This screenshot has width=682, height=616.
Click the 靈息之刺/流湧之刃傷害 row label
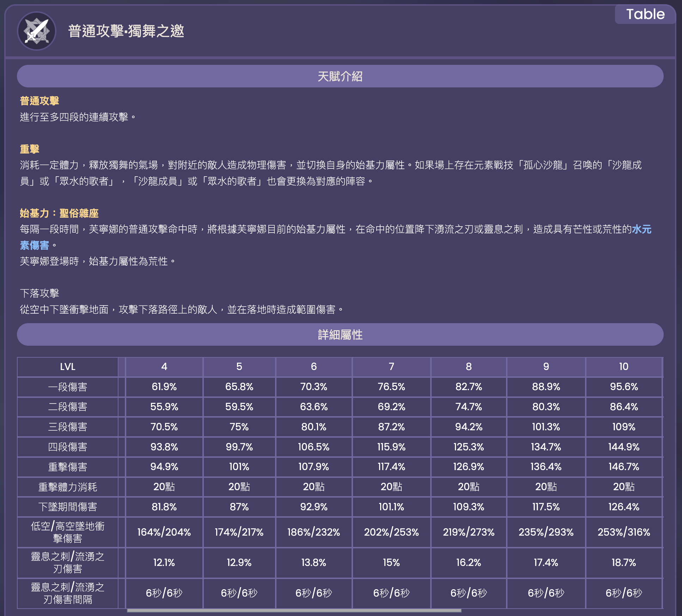coord(68,563)
